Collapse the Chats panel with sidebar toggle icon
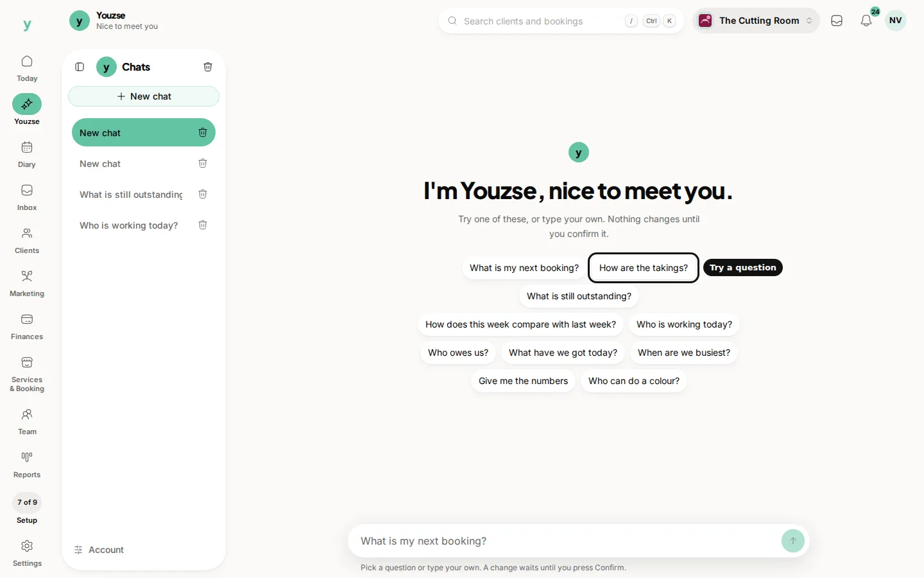The width and height of the screenshot is (924, 578). 80,67
